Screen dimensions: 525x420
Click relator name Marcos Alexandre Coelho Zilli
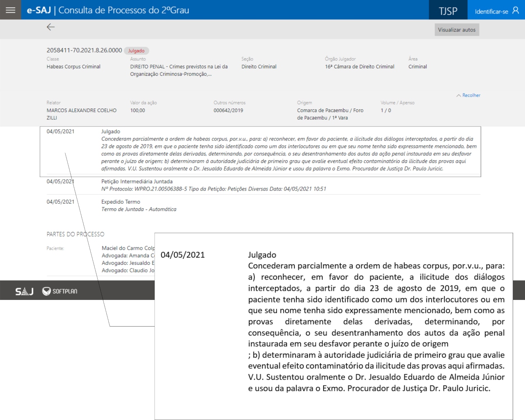click(81, 111)
